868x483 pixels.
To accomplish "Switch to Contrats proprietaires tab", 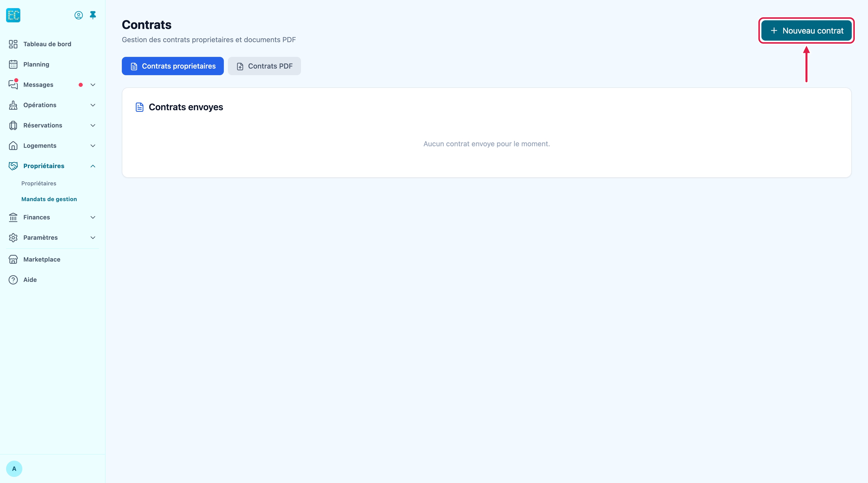I will pyautogui.click(x=173, y=66).
